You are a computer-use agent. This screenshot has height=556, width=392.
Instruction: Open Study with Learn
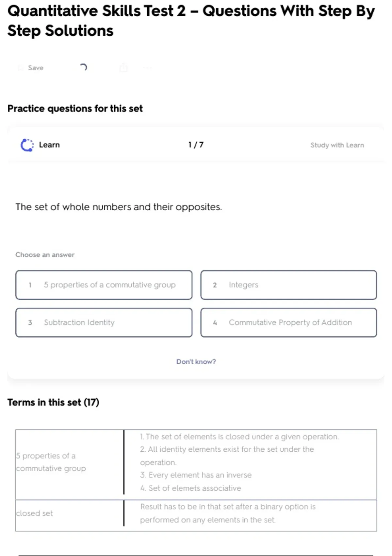click(337, 145)
